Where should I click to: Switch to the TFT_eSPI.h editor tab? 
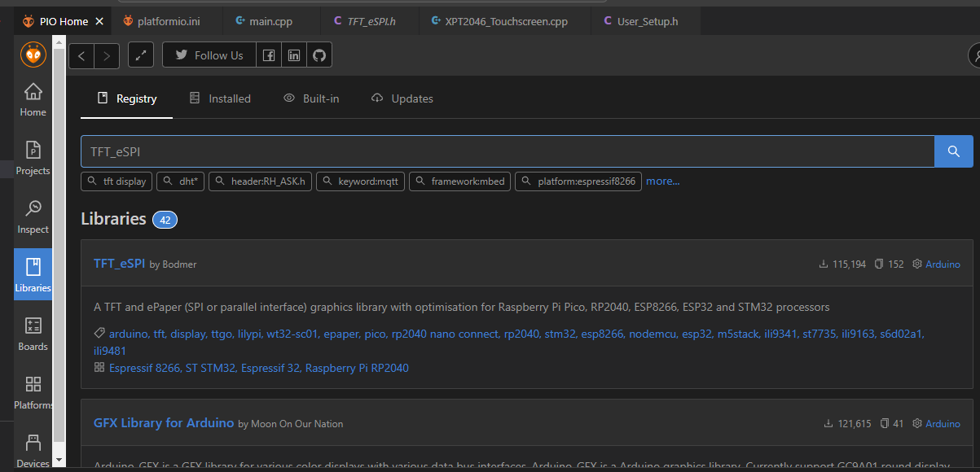coord(371,21)
